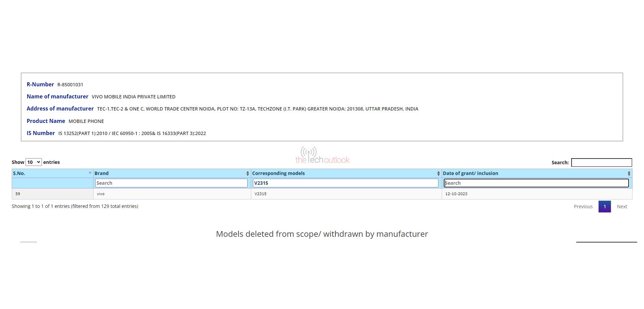Viewport: 644px width, 309px height.
Task: Click the R-Number value R-85001031
Action: click(70, 85)
